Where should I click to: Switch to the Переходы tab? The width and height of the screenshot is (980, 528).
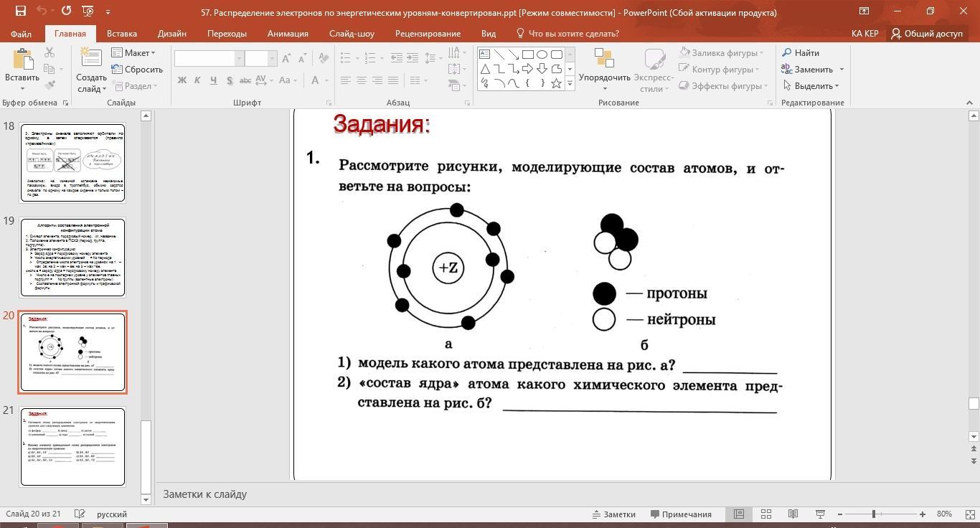pos(227,33)
